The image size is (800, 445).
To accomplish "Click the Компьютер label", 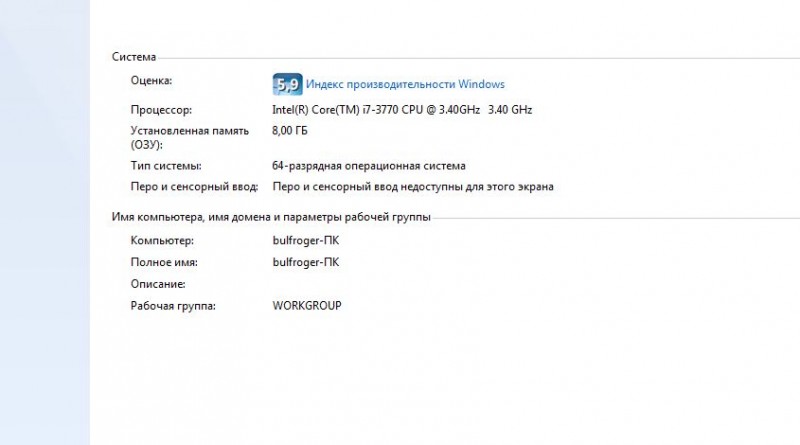I will point(162,241).
